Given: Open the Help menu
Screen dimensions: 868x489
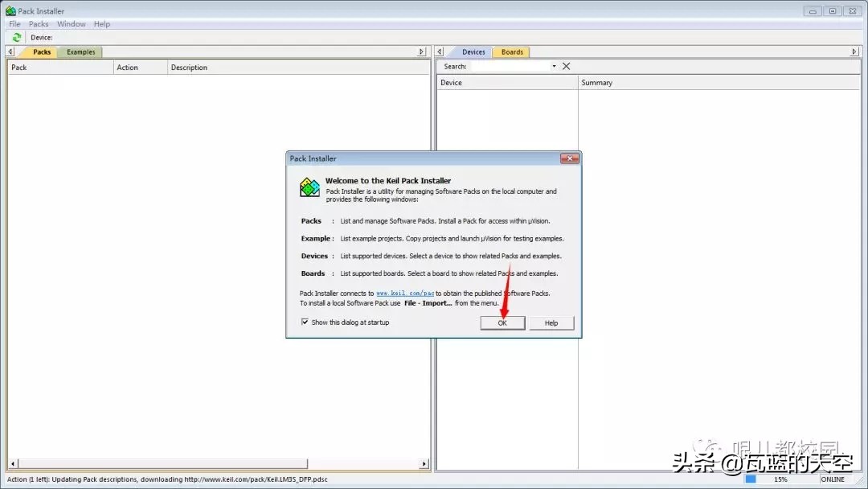Looking at the screenshot, I should (x=102, y=24).
